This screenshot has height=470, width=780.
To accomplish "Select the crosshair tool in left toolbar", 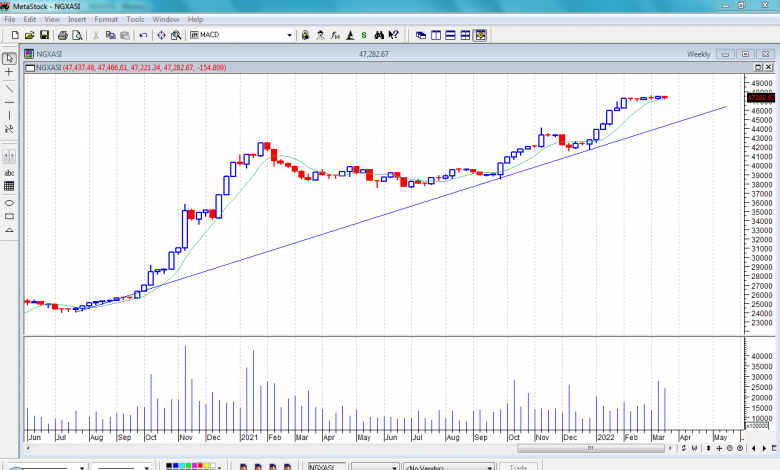I will tap(9, 72).
